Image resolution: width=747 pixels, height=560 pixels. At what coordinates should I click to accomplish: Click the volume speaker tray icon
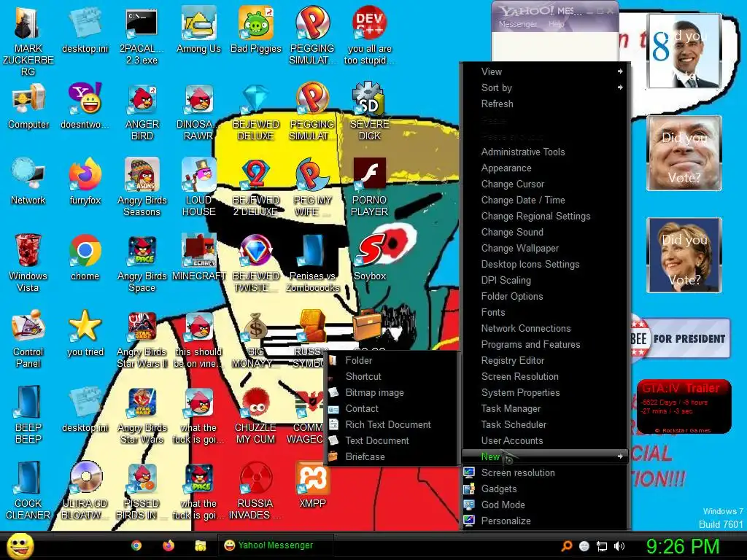pos(619,546)
